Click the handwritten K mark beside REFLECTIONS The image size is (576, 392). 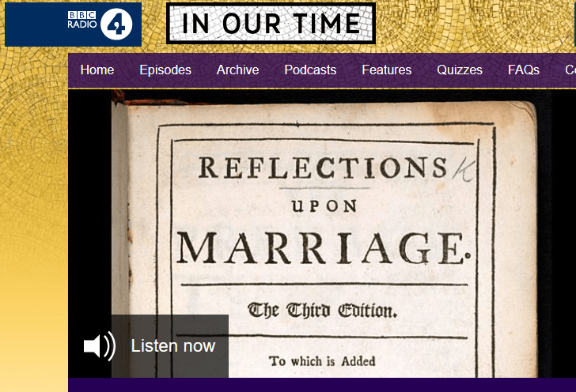tap(463, 170)
